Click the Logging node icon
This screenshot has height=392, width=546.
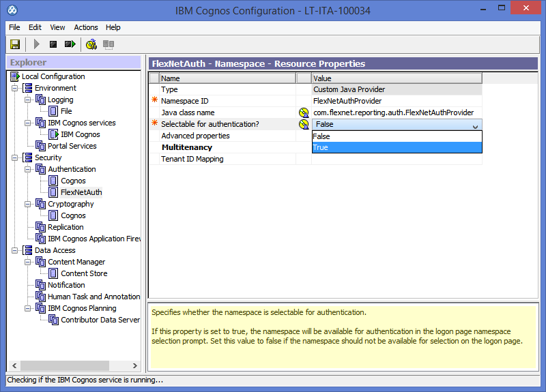click(41, 100)
